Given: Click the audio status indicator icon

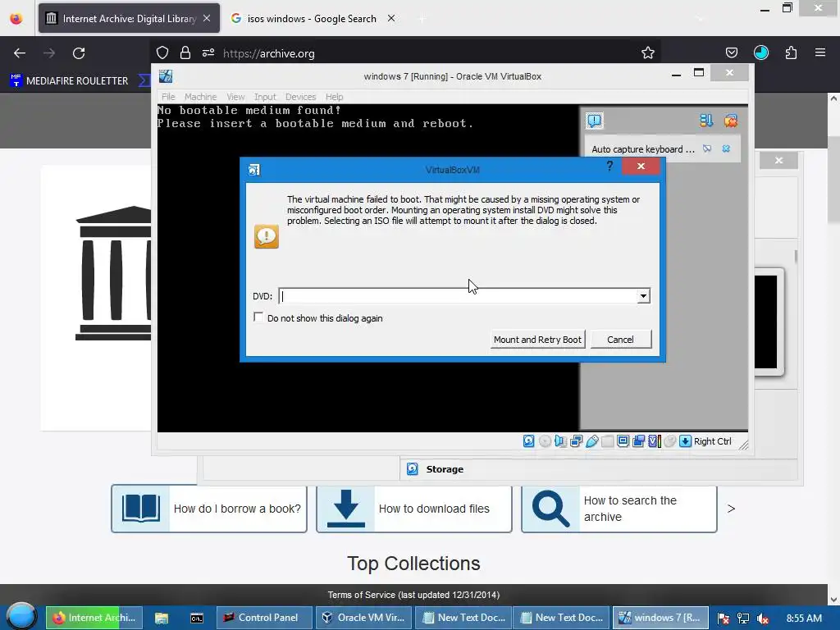Looking at the screenshot, I should pos(560,441).
